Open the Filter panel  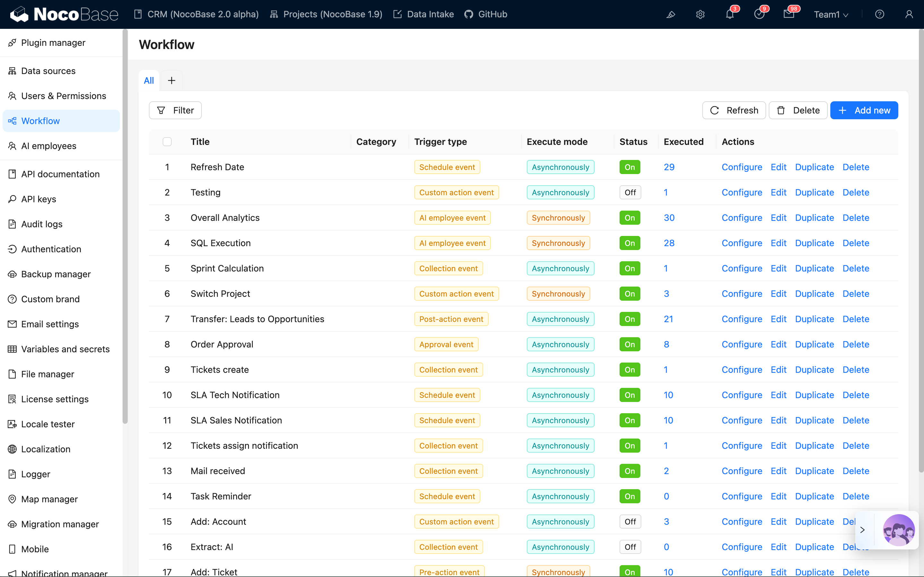coord(175,110)
